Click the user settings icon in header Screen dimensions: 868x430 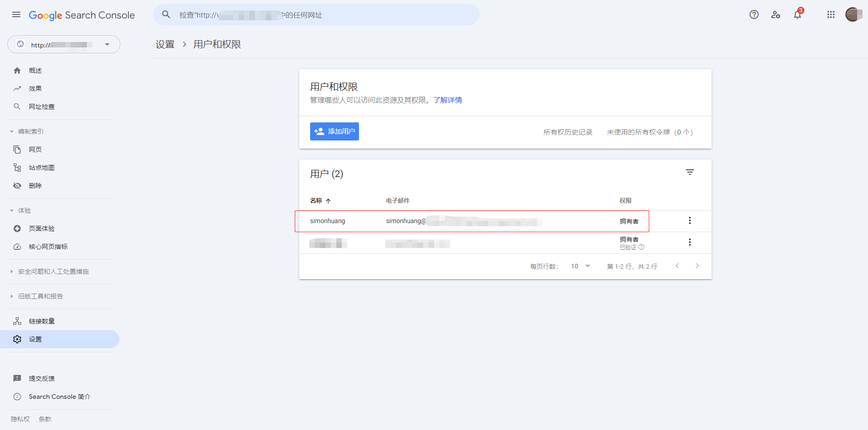[776, 14]
